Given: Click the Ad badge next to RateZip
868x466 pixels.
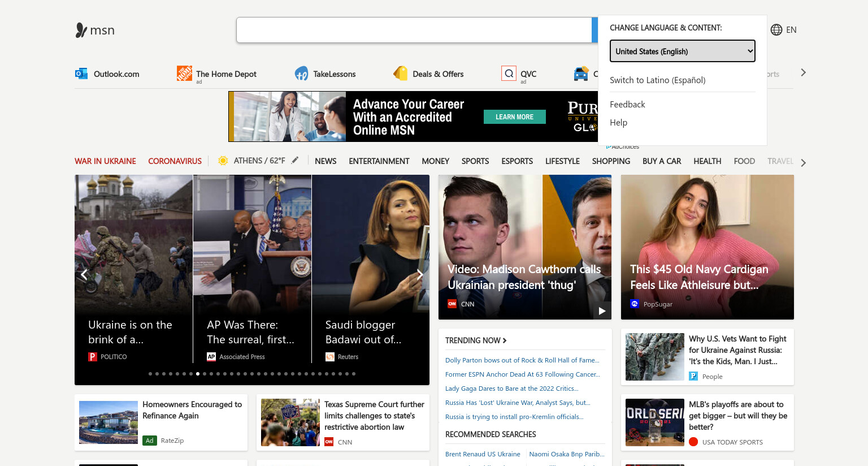Looking at the screenshot, I should pos(150,441).
